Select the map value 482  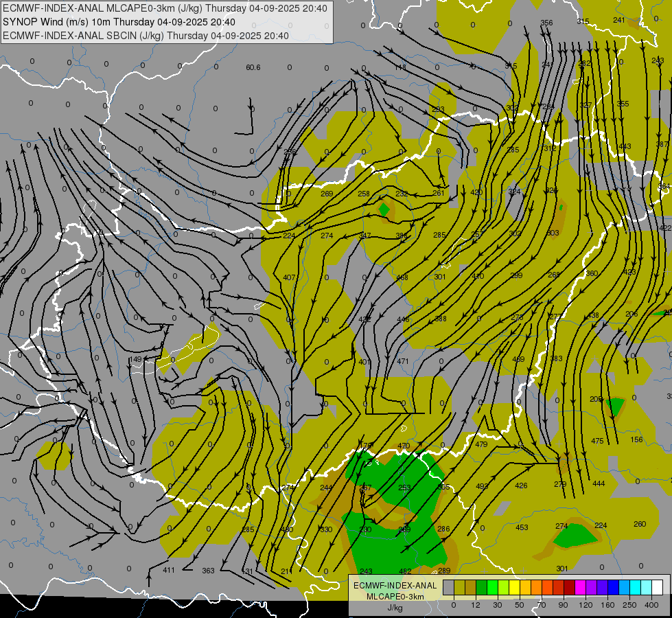click(x=405, y=571)
